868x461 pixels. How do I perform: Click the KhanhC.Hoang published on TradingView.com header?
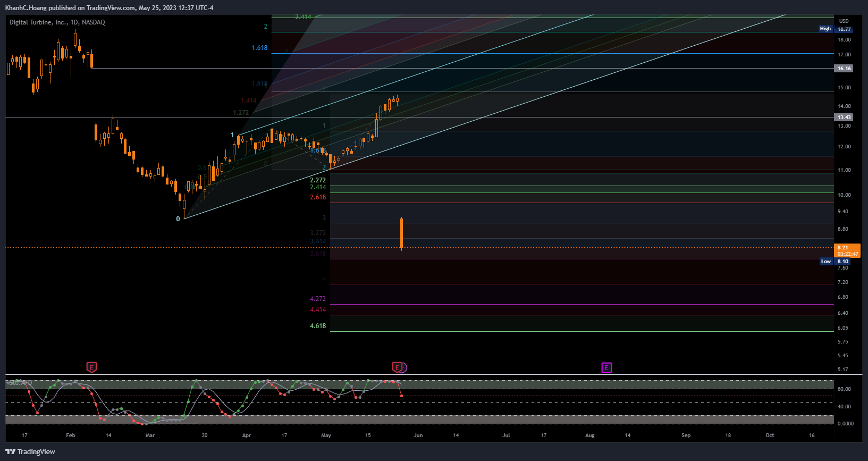coord(109,7)
